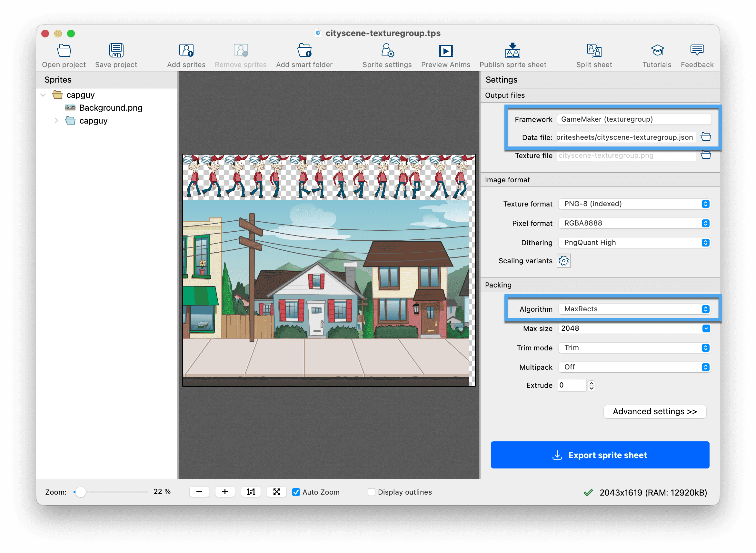This screenshot has width=756, height=553.
Task: Open Tutorials from toolbar
Action: point(657,51)
